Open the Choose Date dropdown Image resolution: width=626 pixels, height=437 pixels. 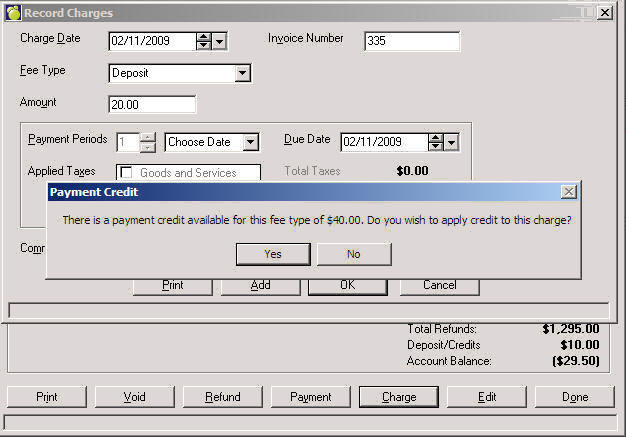click(x=250, y=142)
